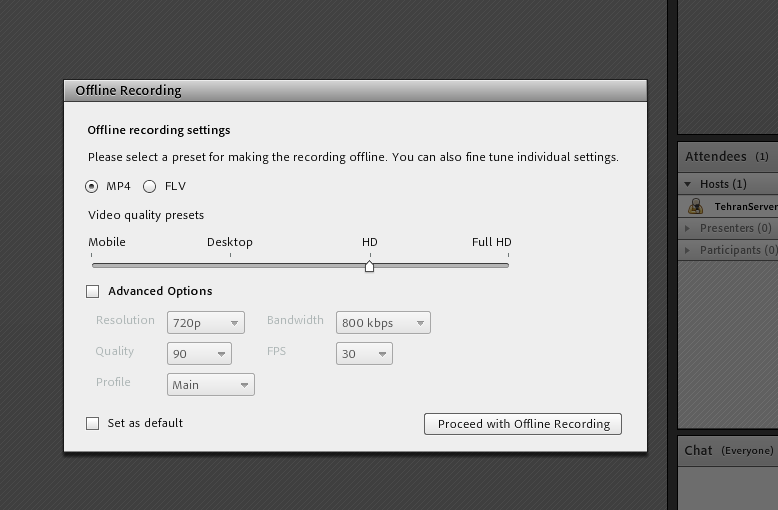The image size is (778, 510).
Task: Collapse the Hosts (1) group
Action: tap(688, 184)
